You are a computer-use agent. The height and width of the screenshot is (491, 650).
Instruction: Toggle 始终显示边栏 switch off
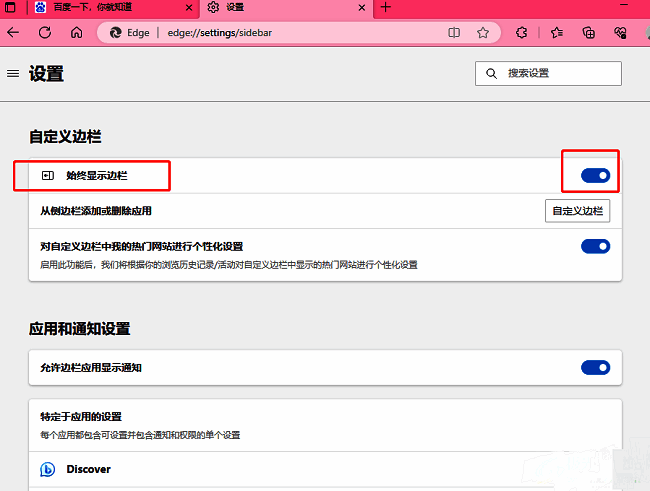[x=595, y=175]
